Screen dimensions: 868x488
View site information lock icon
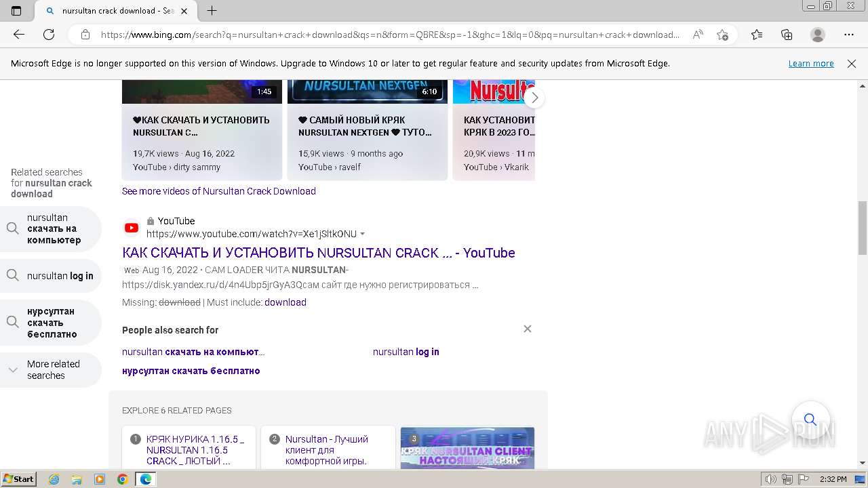tap(85, 35)
